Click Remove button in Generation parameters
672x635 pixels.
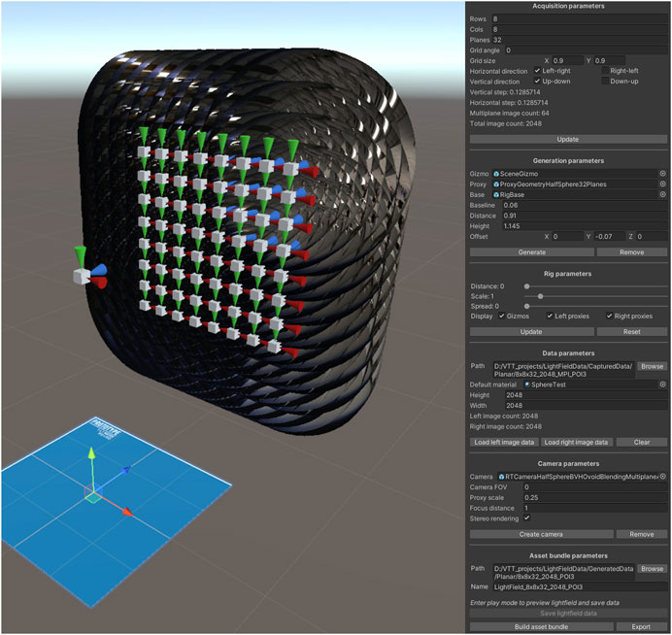point(632,252)
